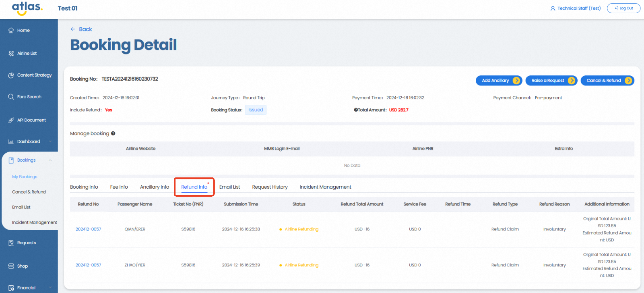
Task: Open Airline List via its plane icon
Action: [11, 54]
